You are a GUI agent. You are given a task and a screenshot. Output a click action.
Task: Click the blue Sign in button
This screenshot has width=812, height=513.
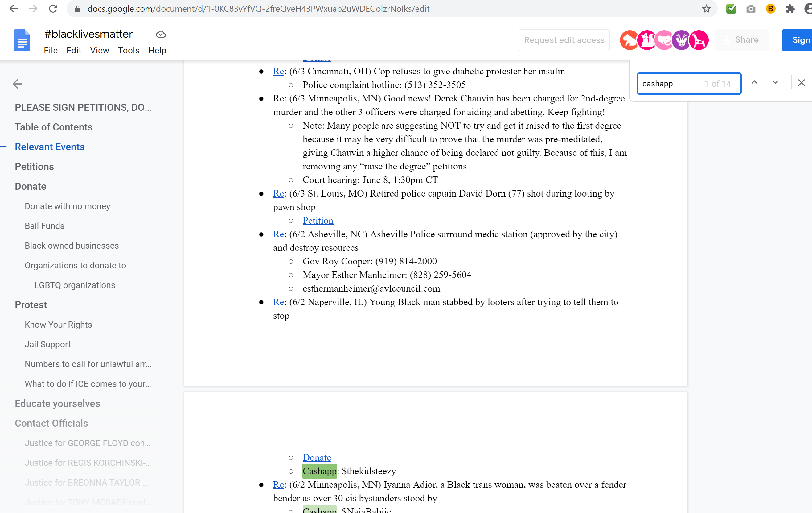[797, 40]
